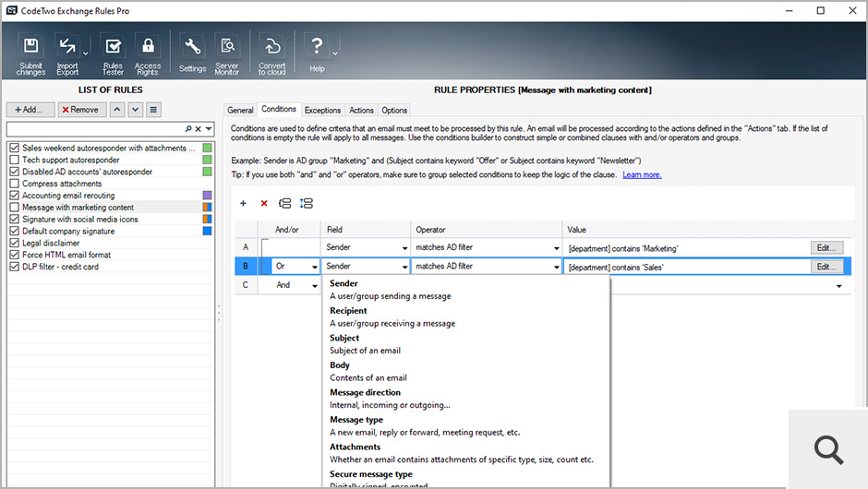Choose Attachments field option
Image resolution: width=868 pixels, height=489 pixels.
point(466,453)
